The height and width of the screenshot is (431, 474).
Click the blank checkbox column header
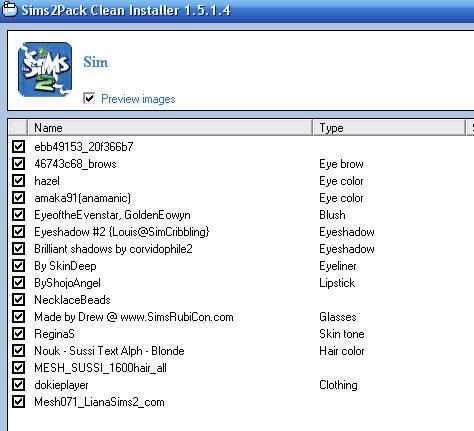coord(17,128)
